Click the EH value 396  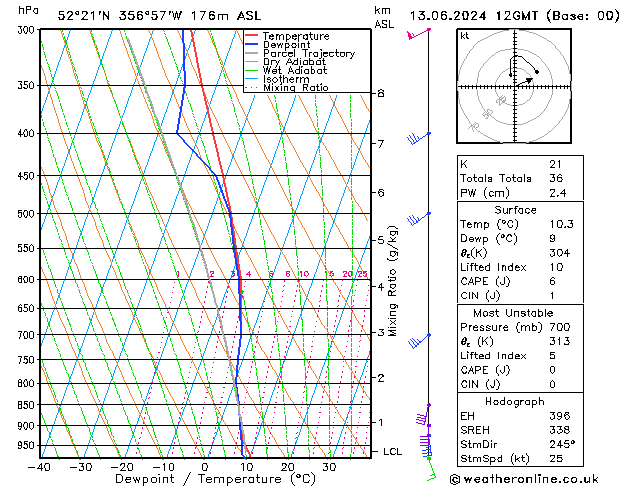(x=560, y=416)
